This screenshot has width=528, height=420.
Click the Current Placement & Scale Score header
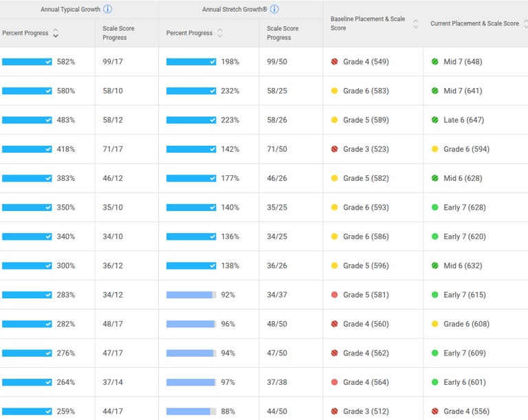[474, 23]
